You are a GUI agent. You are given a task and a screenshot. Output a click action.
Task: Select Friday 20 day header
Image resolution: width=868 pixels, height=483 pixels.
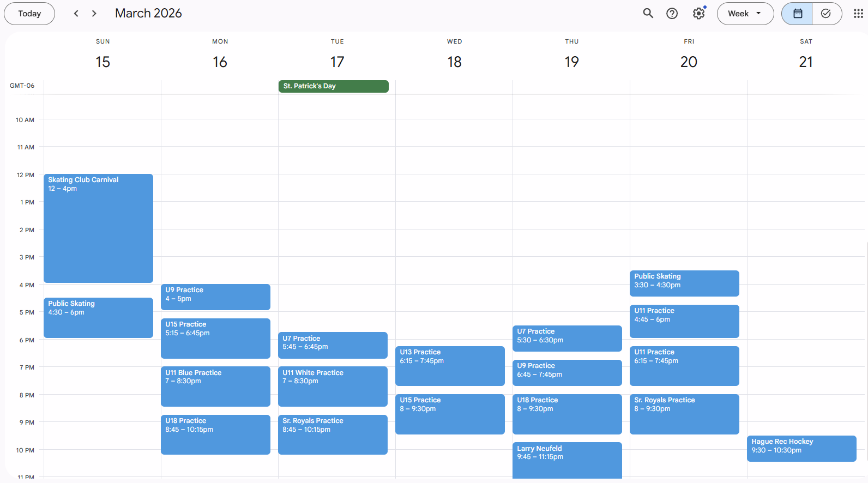pyautogui.click(x=689, y=62)
